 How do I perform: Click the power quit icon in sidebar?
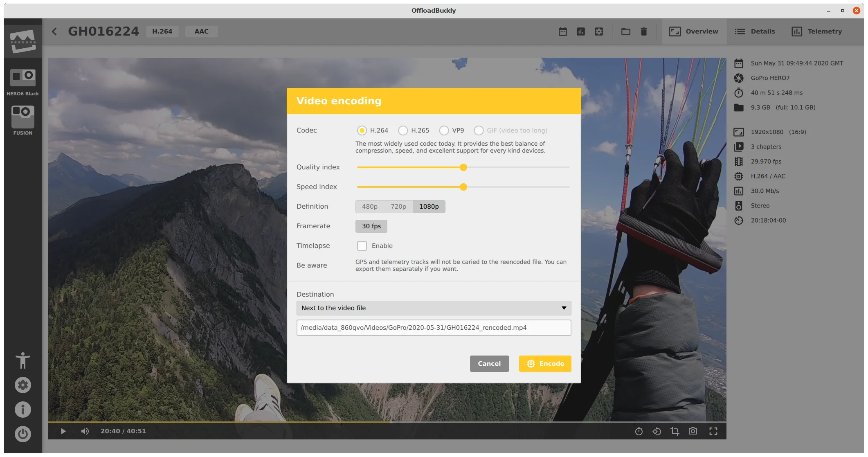tap(23, 434)
